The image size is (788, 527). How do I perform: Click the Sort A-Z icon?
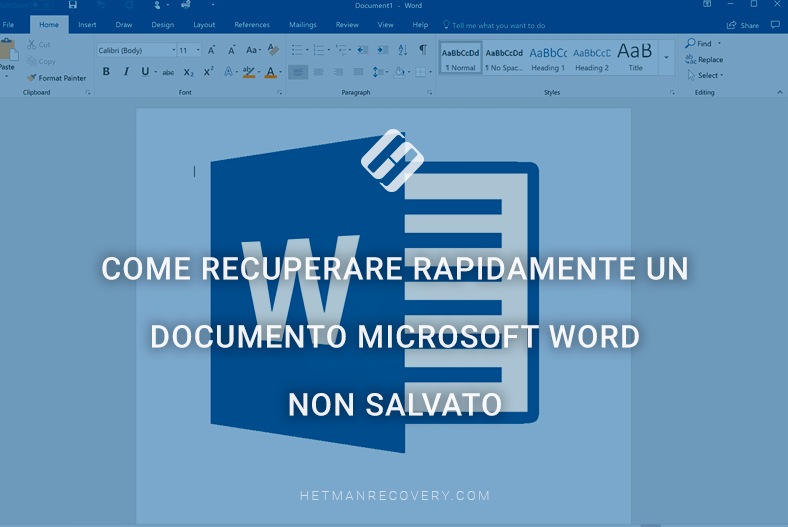(x=403, y=50)
